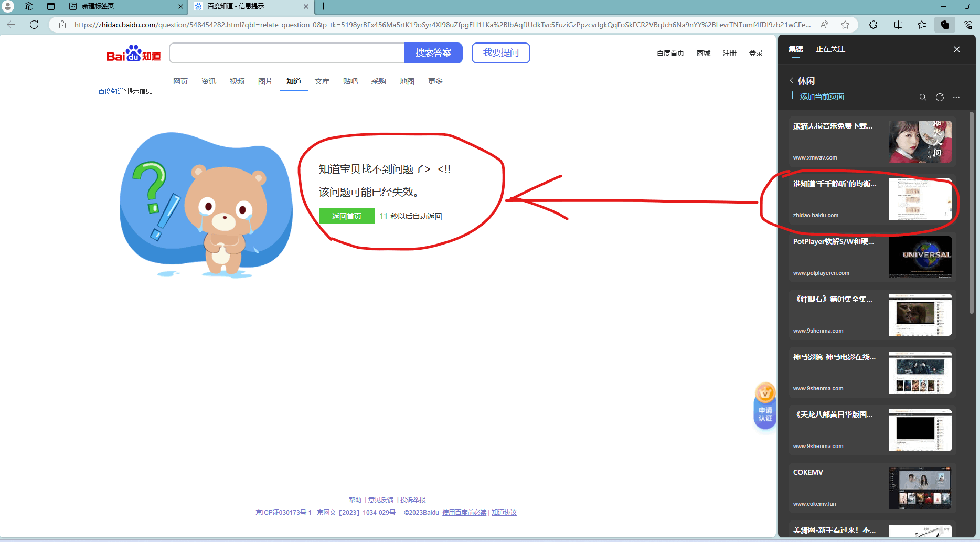980x542 pixels.
Task: Open the tab actions menu icon
Action: [x=51, y=6]
